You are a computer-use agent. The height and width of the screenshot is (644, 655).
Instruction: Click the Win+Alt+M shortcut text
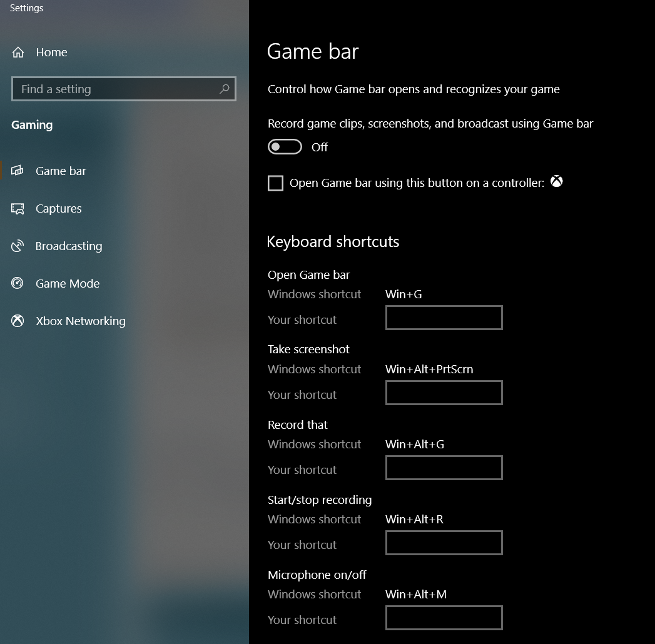(415, 595)
